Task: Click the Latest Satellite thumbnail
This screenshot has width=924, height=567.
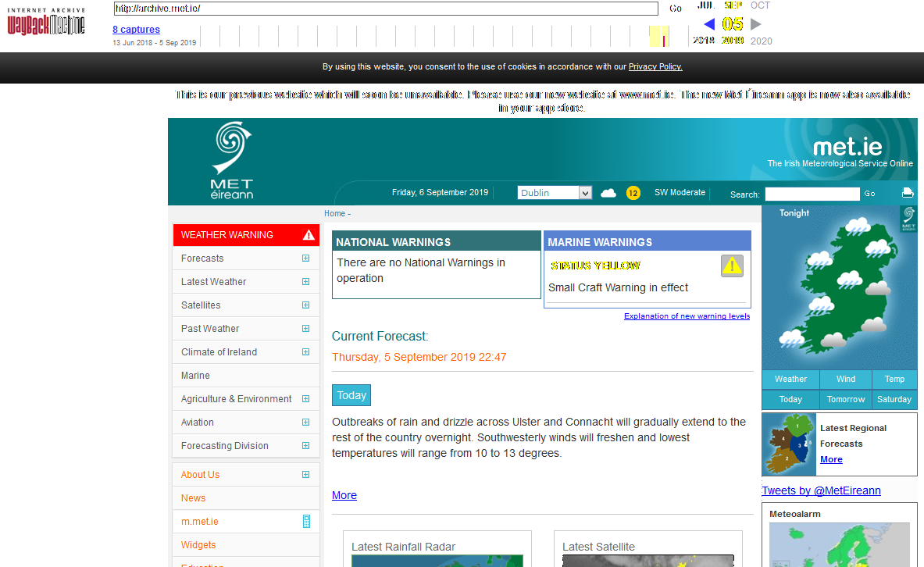Action: pyautogui.click(x=648, y=561)
